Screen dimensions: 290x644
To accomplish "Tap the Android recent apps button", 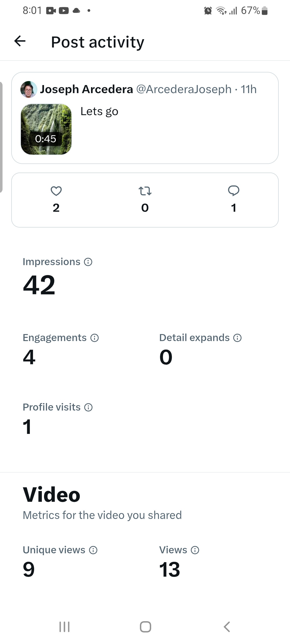I will (x=64, y=627).
